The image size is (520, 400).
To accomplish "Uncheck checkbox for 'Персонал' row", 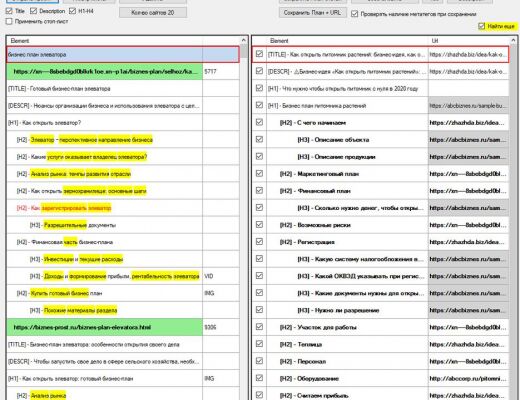I will pos(259,361).
